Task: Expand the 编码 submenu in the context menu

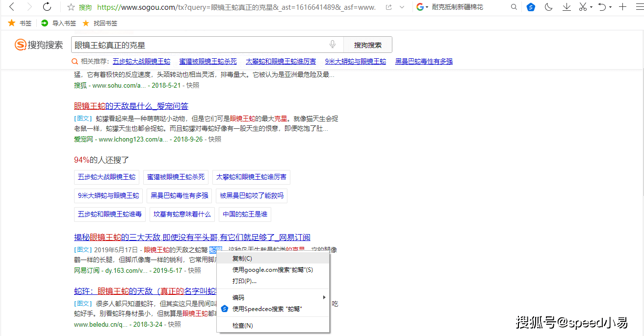Action: point(273,297)
